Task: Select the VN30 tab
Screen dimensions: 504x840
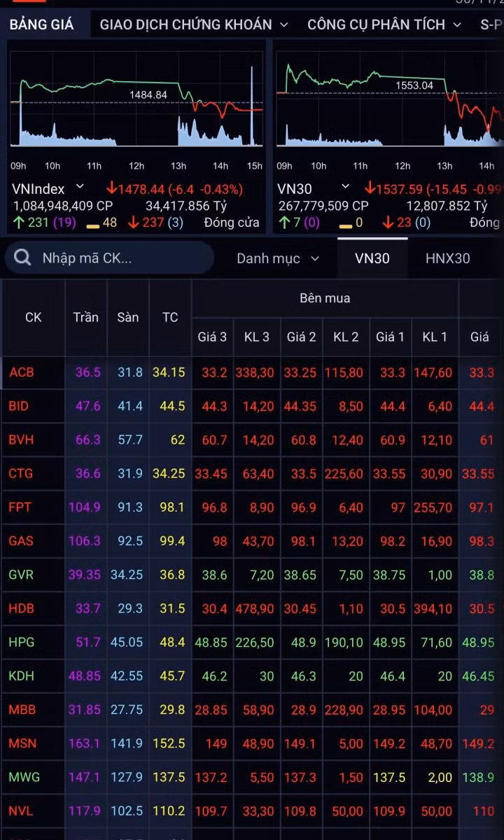Action: (372, 258)
